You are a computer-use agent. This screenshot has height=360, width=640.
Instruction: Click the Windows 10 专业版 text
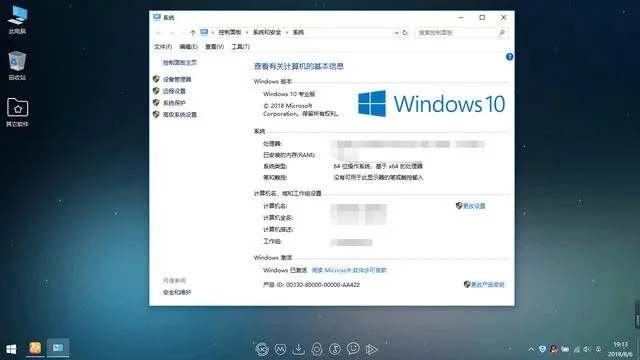click(x=289, y=94)
